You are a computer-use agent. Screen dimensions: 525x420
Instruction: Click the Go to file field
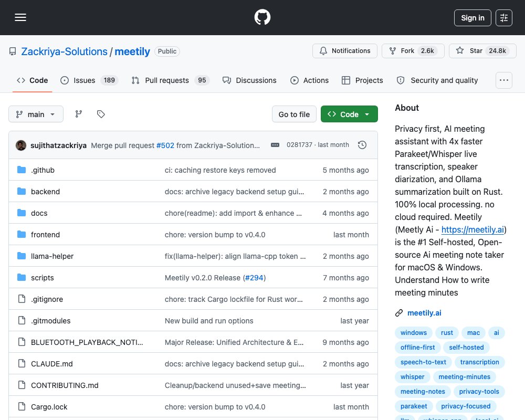point(294,114)
